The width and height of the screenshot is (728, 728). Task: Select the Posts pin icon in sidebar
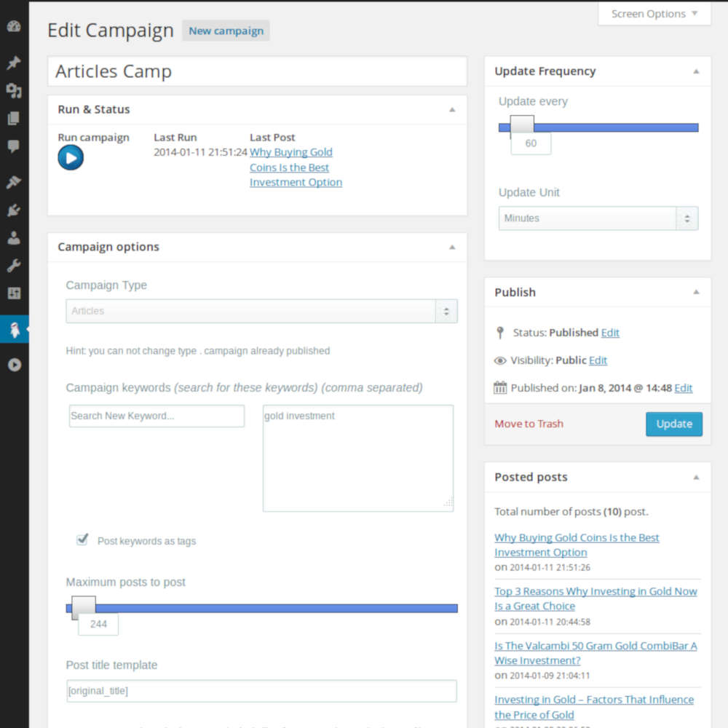15,63
